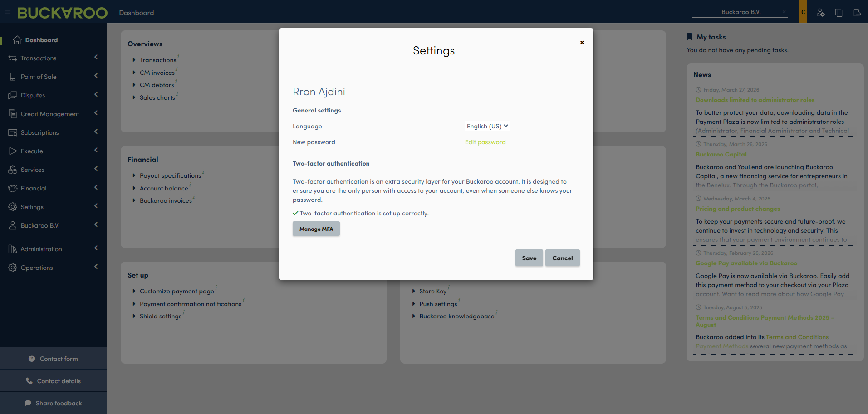The image size is (868, 414).
Task: Click the My tasks bookmark icon
Action: [689, 37]
